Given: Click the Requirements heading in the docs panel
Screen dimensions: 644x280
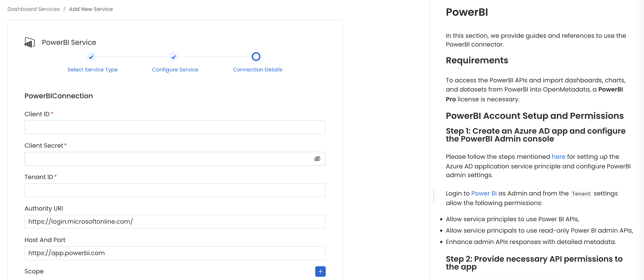Looking at the screenshot, I should click(x=477, y=60).
